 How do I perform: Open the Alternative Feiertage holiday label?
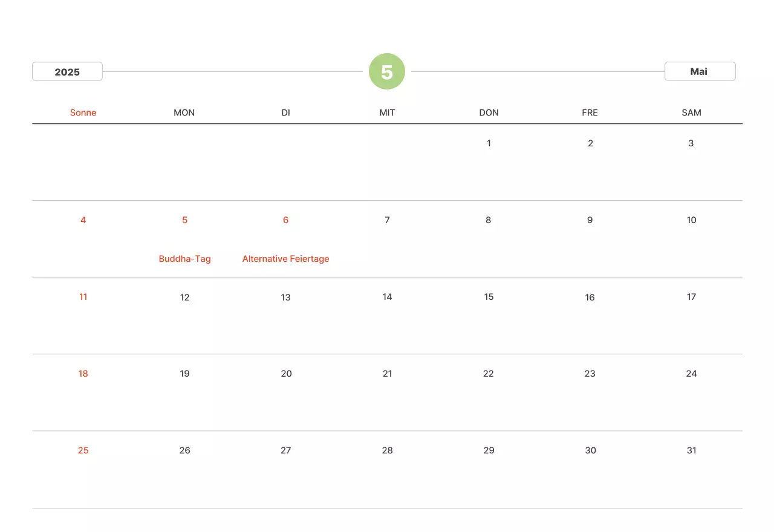click(285, 259)
